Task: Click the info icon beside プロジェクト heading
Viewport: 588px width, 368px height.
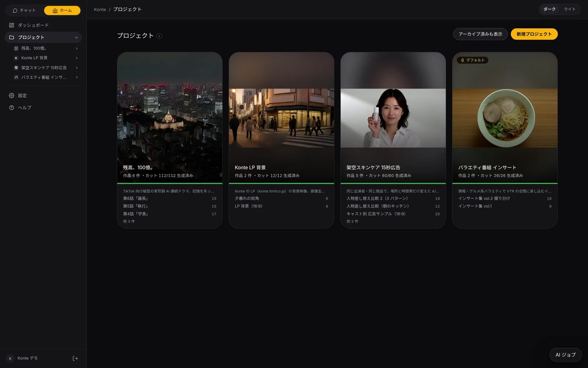Action: [159, 36]
